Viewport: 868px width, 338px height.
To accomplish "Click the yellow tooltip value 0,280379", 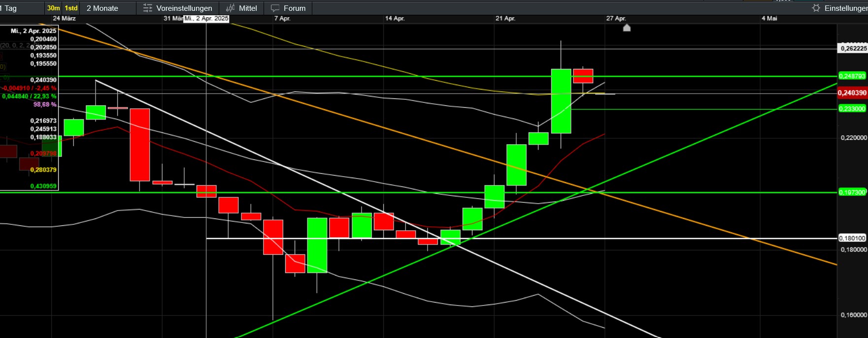I will (43, 170).
